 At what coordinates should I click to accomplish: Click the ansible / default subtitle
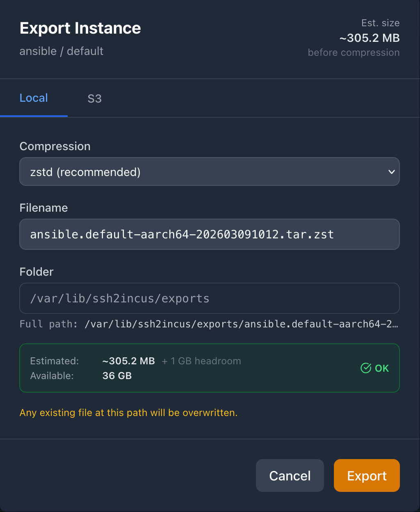[x=61, y=51]
